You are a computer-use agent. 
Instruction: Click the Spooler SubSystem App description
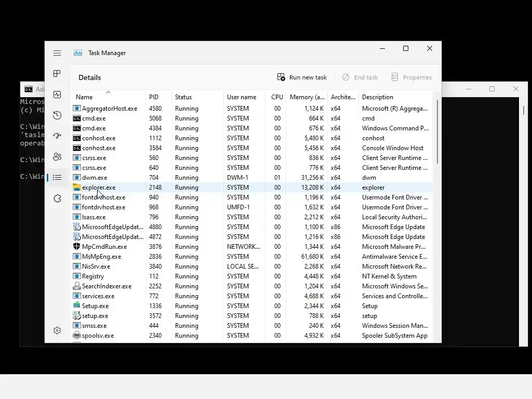pos(395,336)
